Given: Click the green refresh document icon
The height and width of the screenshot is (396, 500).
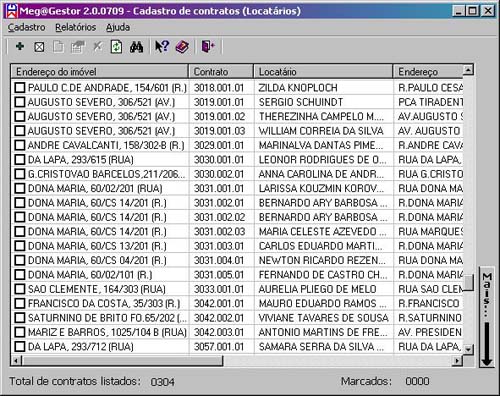Looking at the screenshot, I should coord(116,47).
